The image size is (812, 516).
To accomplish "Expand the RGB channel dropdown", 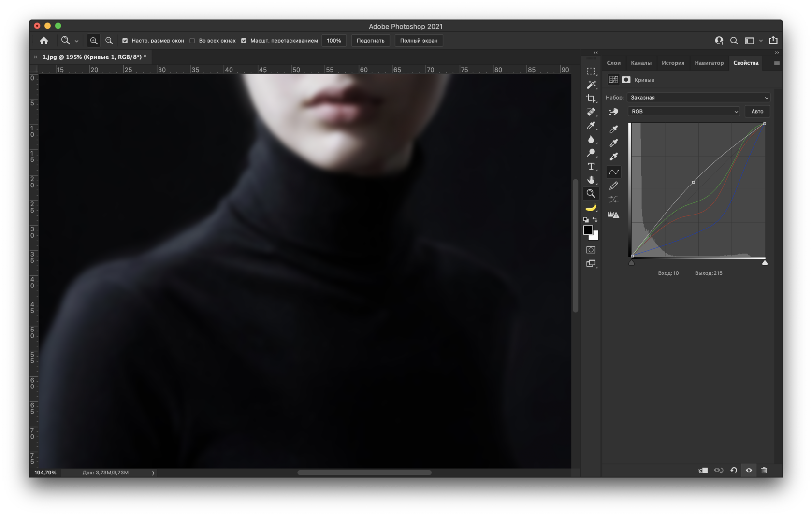I will (x=684, y=112).
